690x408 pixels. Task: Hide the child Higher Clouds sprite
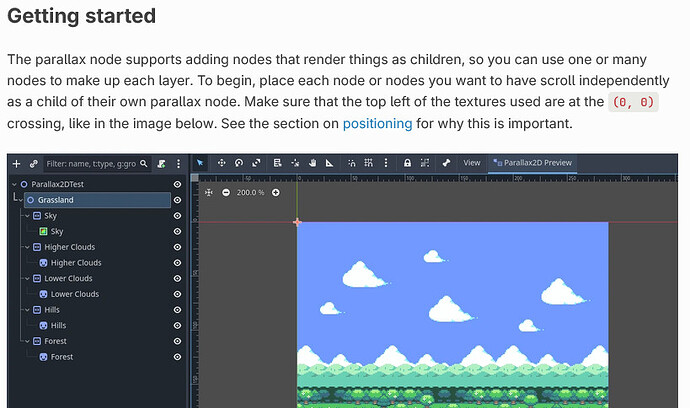(x=177, y=263)
